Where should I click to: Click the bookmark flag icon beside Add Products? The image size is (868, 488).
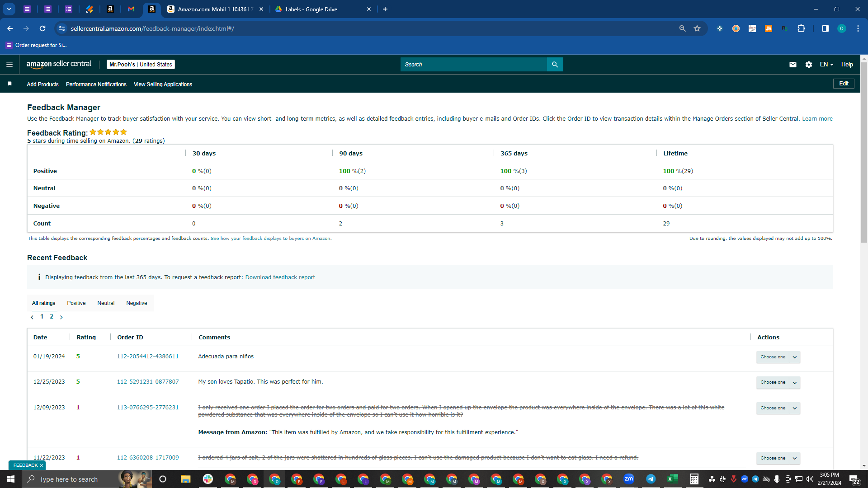pos(9,84)
